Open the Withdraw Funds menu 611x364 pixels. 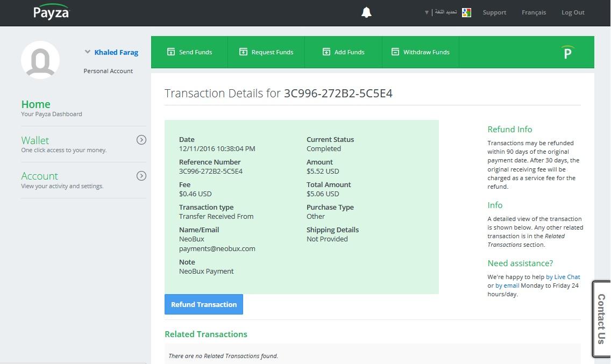click(x=421, y=52)
